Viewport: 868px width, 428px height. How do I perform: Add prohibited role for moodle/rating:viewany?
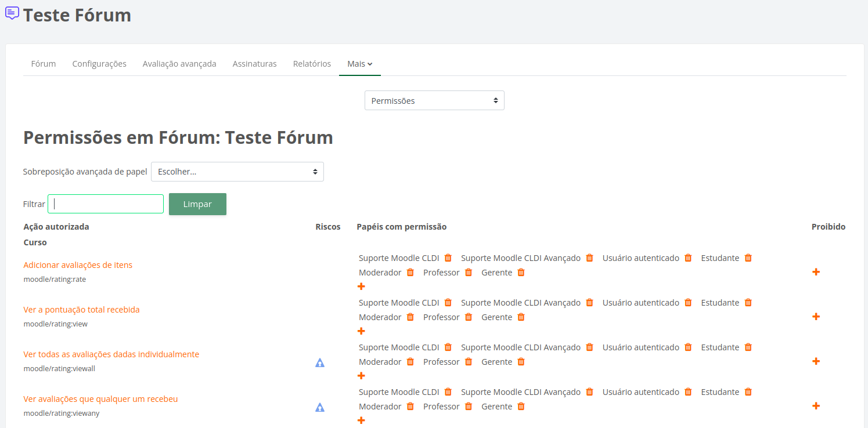click(816, 406)
